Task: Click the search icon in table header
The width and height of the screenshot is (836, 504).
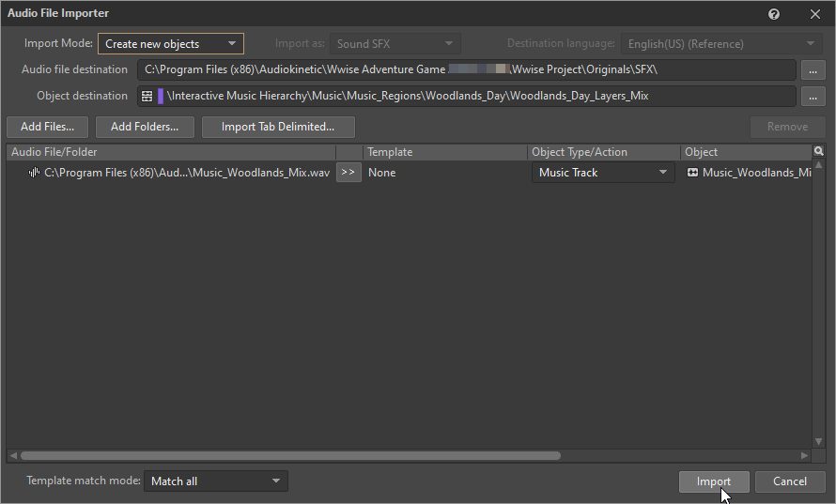Action: tap(819, 152)
